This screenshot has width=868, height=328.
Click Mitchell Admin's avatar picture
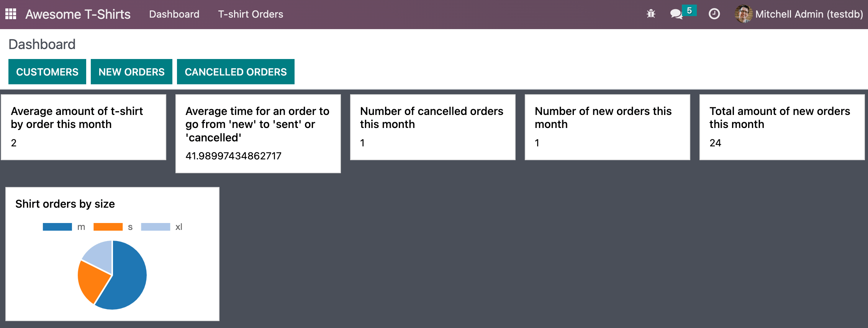pos(743,14)
